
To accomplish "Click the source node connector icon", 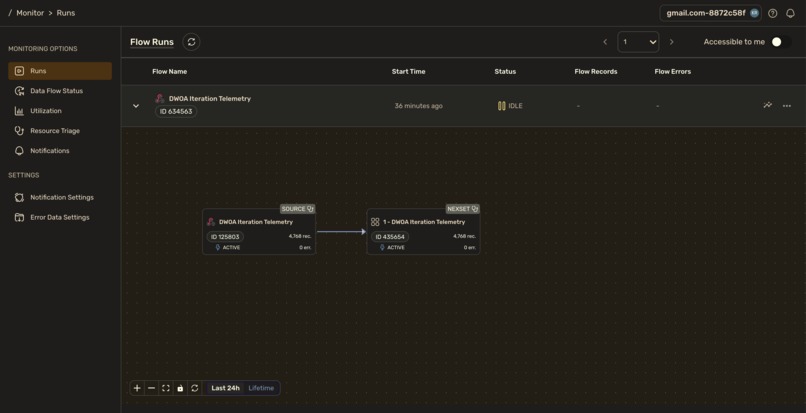I will click(x=211, y=222).
